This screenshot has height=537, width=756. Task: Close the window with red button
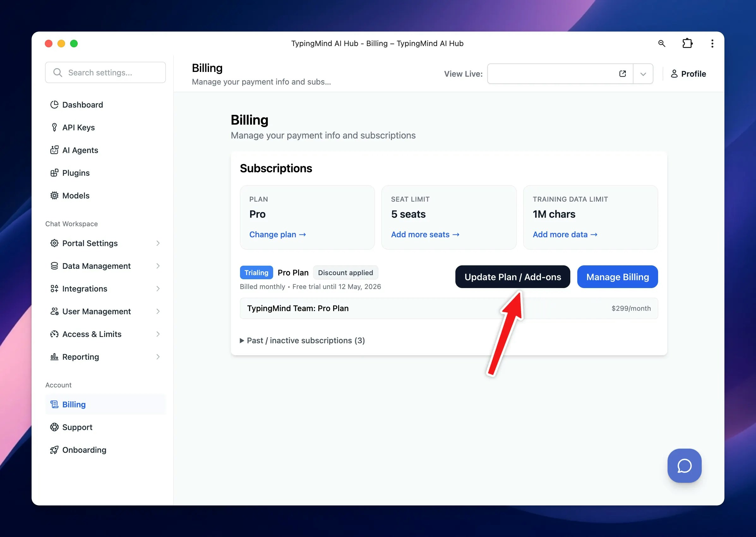pos(49,44)
